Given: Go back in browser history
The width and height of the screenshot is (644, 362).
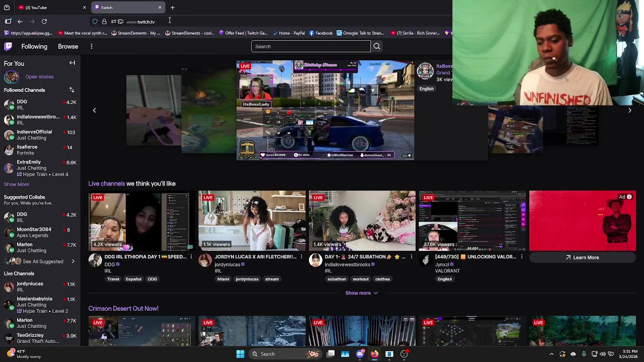Looking at the screenshot, I should [x=20, y=22].
